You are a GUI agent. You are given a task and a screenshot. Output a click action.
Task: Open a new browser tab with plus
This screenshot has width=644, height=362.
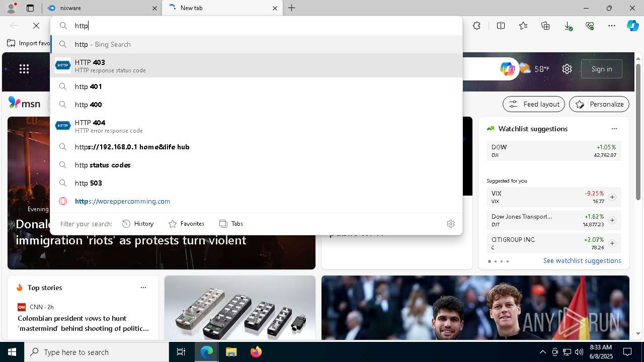[292, 8]
